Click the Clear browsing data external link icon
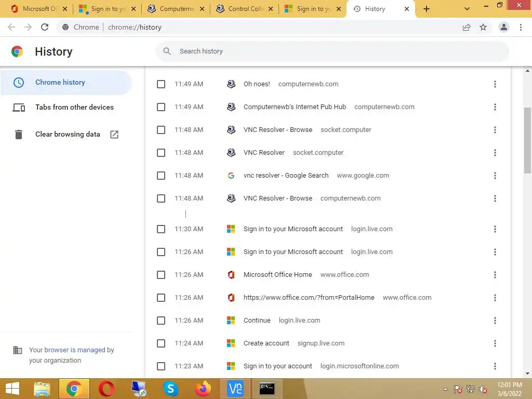 point(114,135)
